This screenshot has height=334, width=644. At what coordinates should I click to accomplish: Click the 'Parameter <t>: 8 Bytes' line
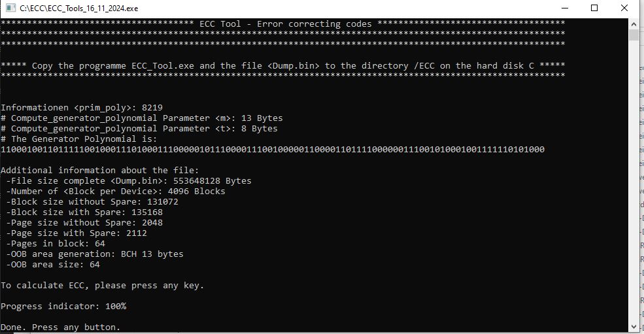(x=139, y=129)
